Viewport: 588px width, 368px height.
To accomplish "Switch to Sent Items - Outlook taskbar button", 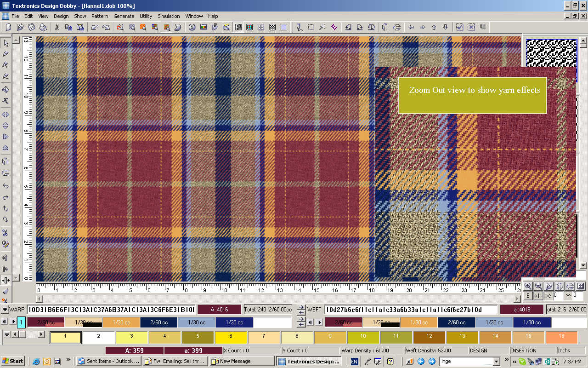I will [x=108, y=361].
